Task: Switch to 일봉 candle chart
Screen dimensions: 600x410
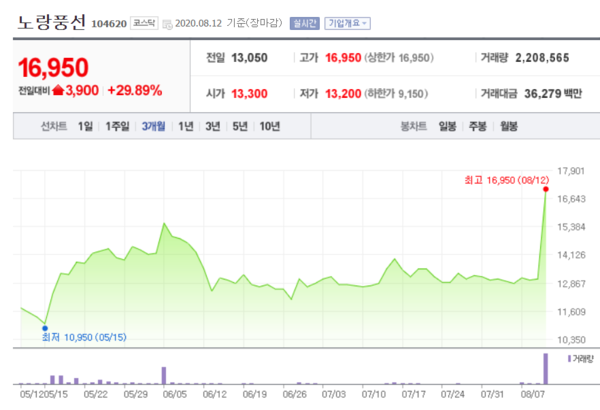Action: click(x=448, y=126)
